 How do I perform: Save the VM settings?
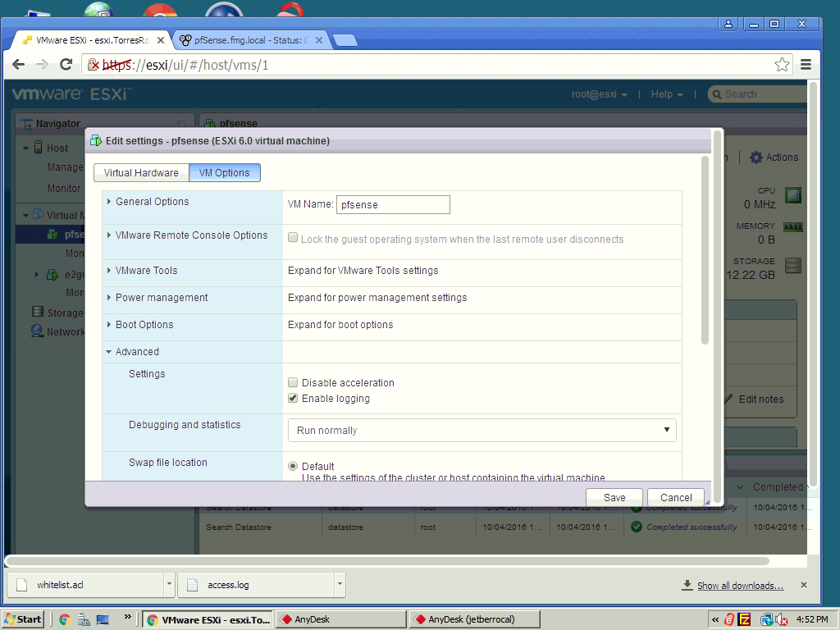coord(614,497)
